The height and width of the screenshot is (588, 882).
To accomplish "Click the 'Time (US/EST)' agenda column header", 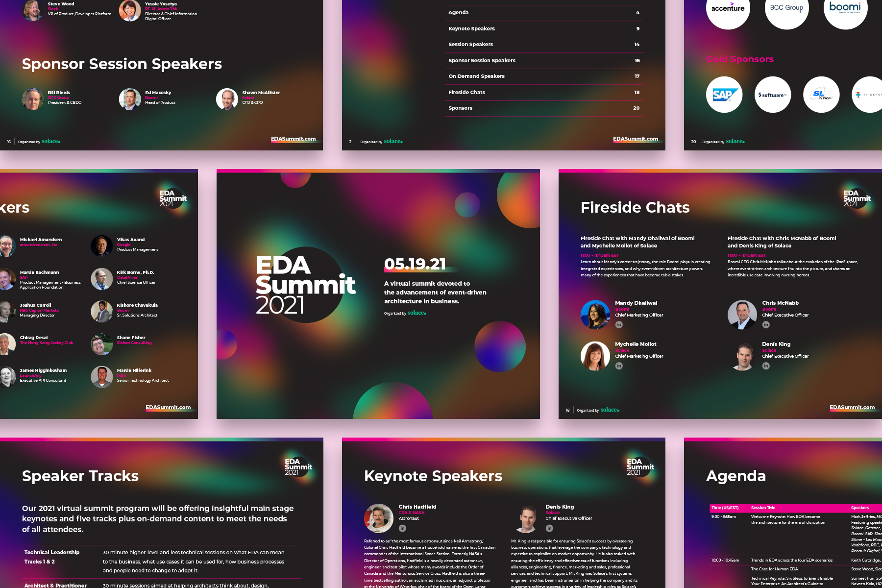I will tap(725, 508).
